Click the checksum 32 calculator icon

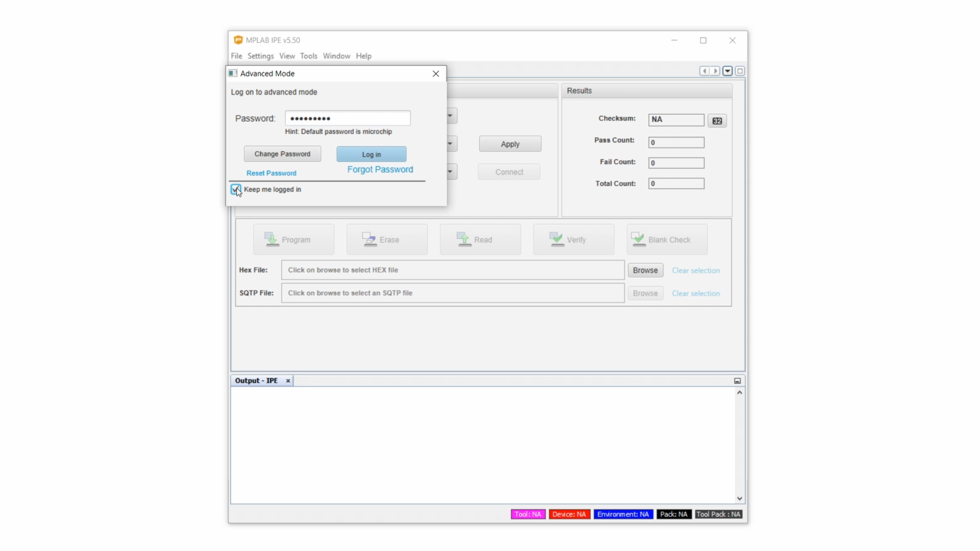(717, 121)
